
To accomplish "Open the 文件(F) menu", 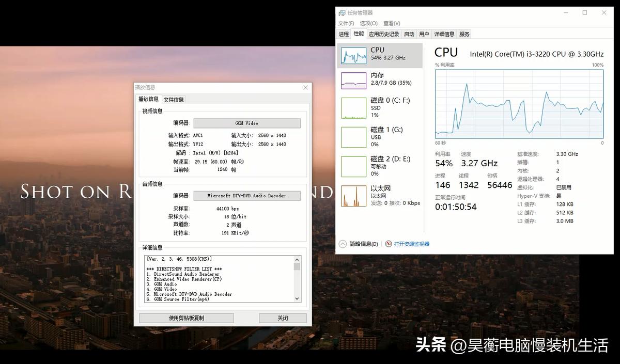I will [345, 23].
